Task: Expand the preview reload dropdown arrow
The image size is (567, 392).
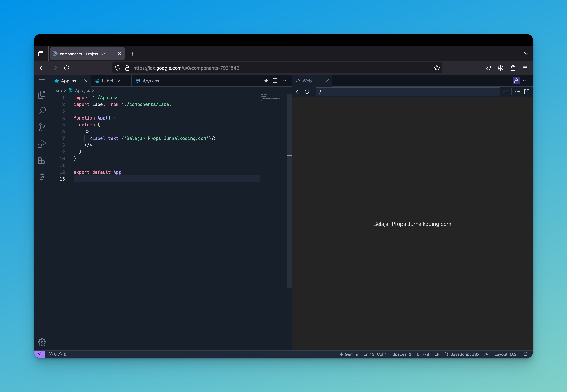Action: pos(312,92)
